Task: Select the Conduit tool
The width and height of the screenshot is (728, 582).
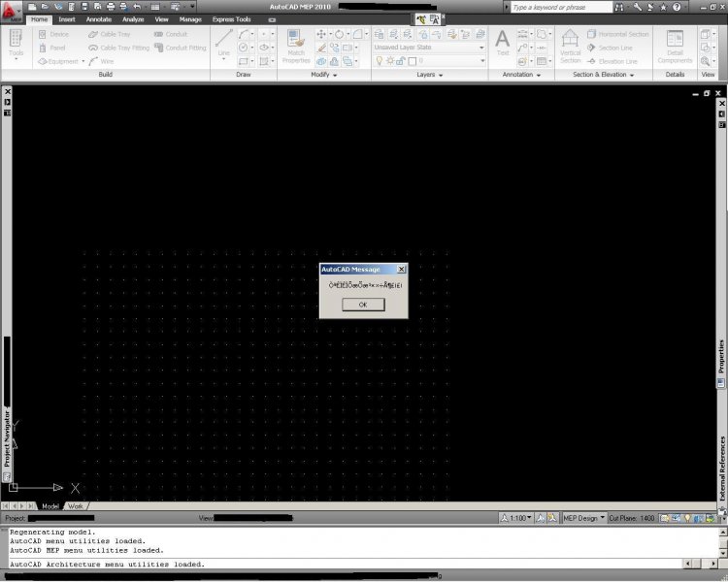Action: coord(171,34)
